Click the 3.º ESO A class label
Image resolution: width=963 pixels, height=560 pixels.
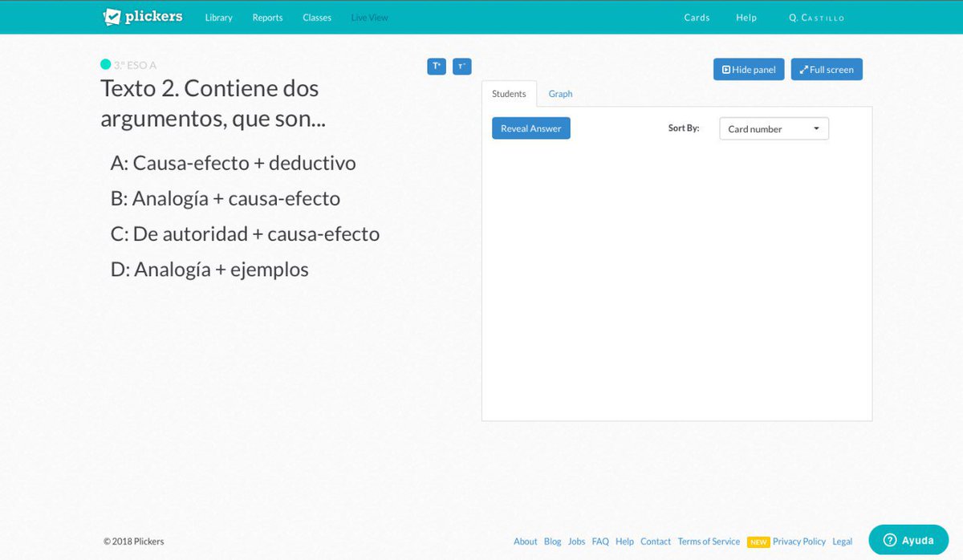click(135, 65)
